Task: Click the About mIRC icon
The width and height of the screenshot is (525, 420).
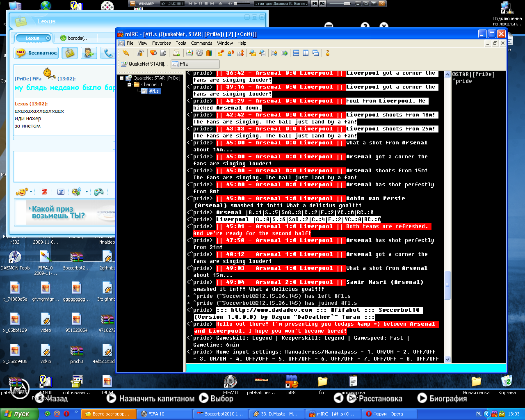Action: pos(327,53)
